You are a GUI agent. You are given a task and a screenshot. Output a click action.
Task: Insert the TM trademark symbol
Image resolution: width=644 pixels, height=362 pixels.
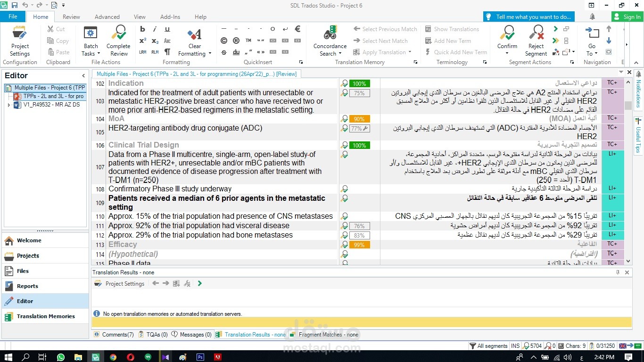pos(248,41)
